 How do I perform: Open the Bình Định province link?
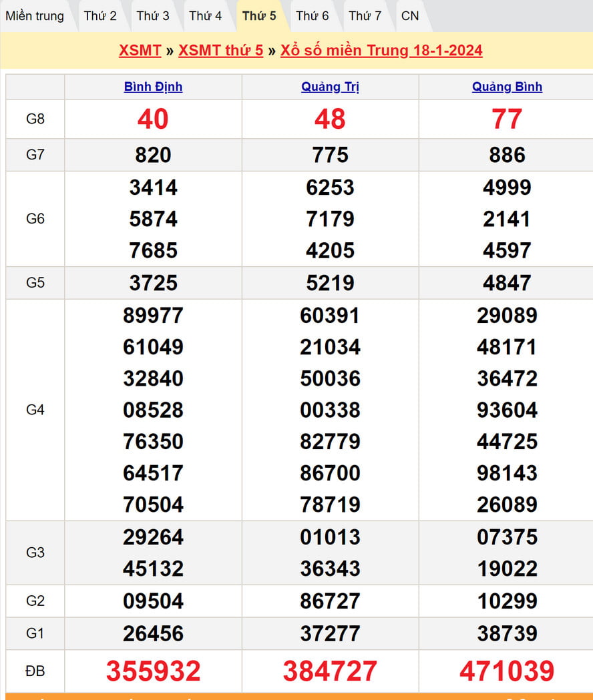click(x=153, y=87)
